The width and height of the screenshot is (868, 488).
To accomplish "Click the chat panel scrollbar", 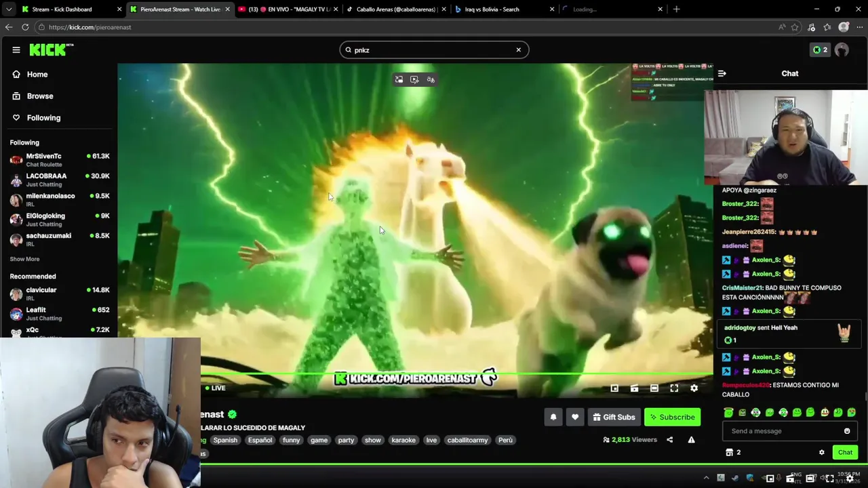I will 865,397.
